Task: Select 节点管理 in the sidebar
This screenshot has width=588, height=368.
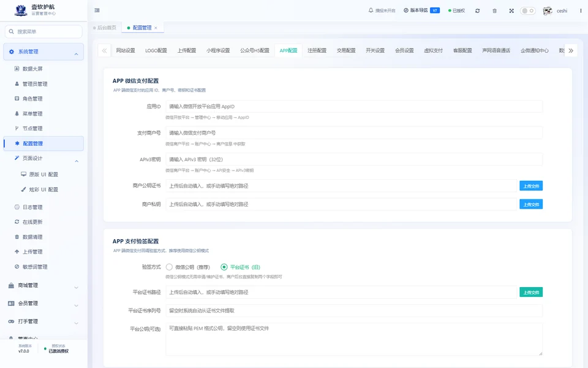Action: coord(32,128)
